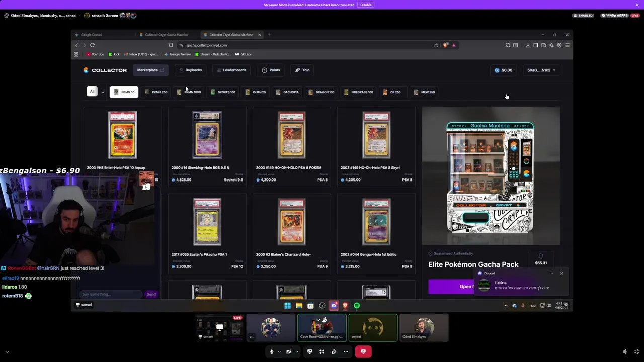The width and height of the screenshot is (644, 362).
Task: Open browser downloads icon
Action: click(528, 45)
